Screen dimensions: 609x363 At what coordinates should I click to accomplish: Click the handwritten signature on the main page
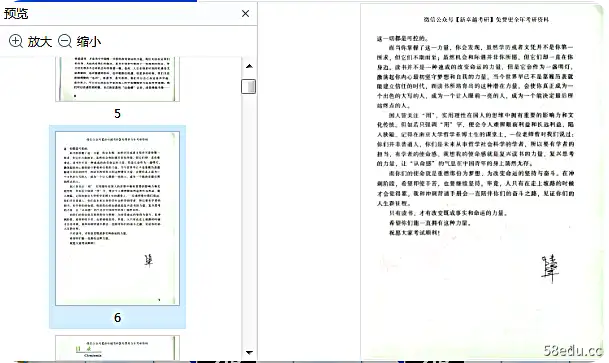(550, 269)
